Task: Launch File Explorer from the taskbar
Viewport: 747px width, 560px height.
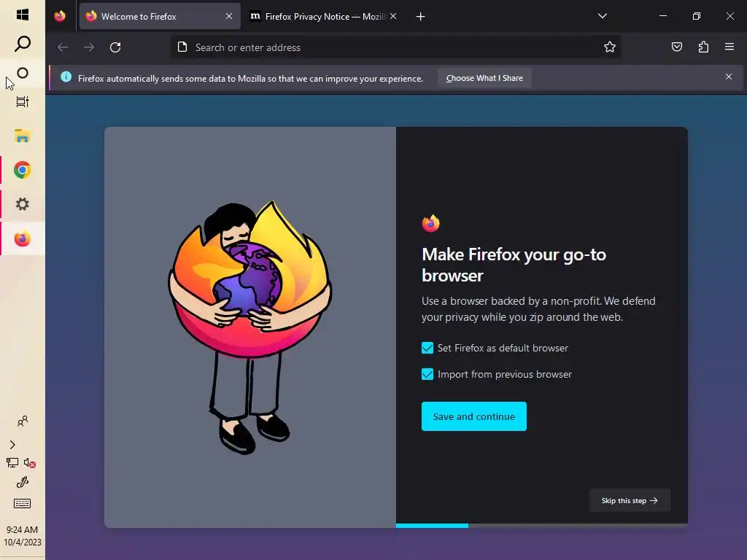Action: (x=23, y=136)
